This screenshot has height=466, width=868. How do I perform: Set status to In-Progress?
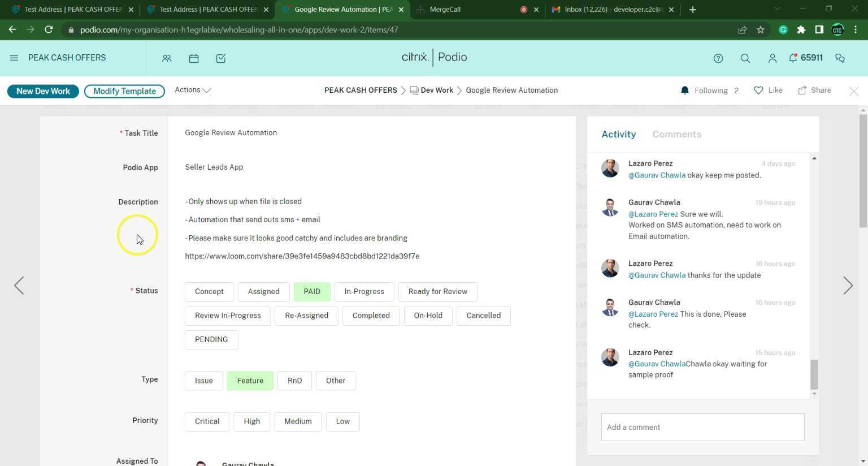pyautogui.click(x=364, y=291)
